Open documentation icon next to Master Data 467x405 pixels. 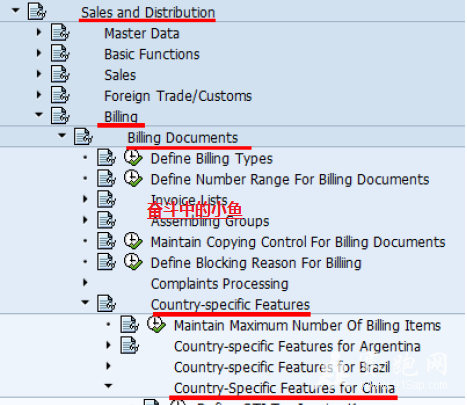click(60, 33)
